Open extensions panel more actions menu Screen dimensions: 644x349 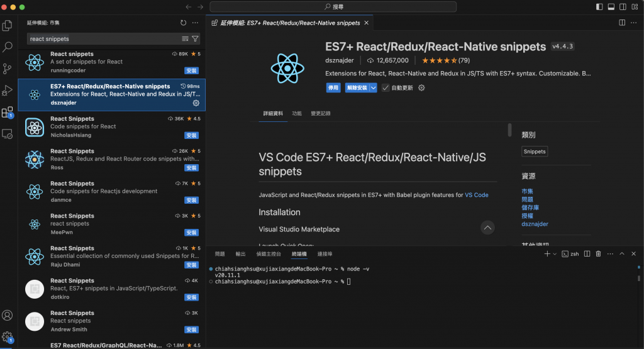(195, 23)
